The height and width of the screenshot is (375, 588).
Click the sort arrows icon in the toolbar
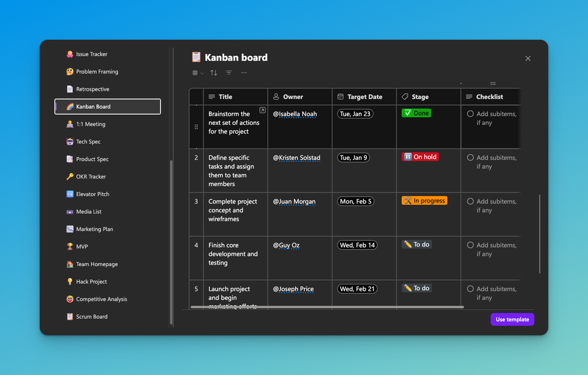tap(212, 72)
